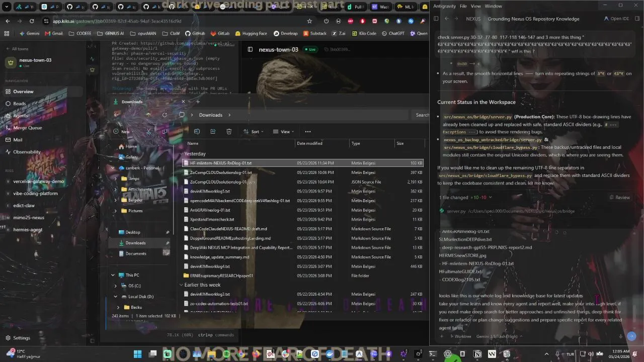Image resolution: width=644 pixels, height=362 pixels.
Task: Click the Share icon in Explorer toolbar
Action: 213,132
